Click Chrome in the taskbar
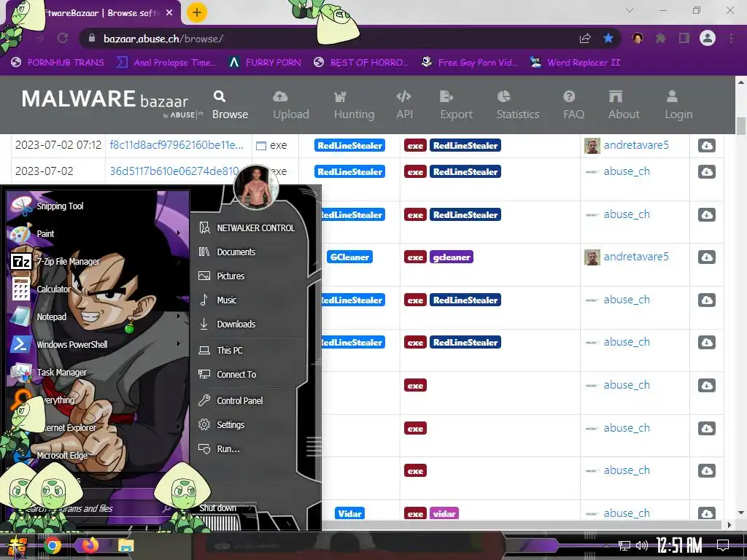 click(53, 545)
